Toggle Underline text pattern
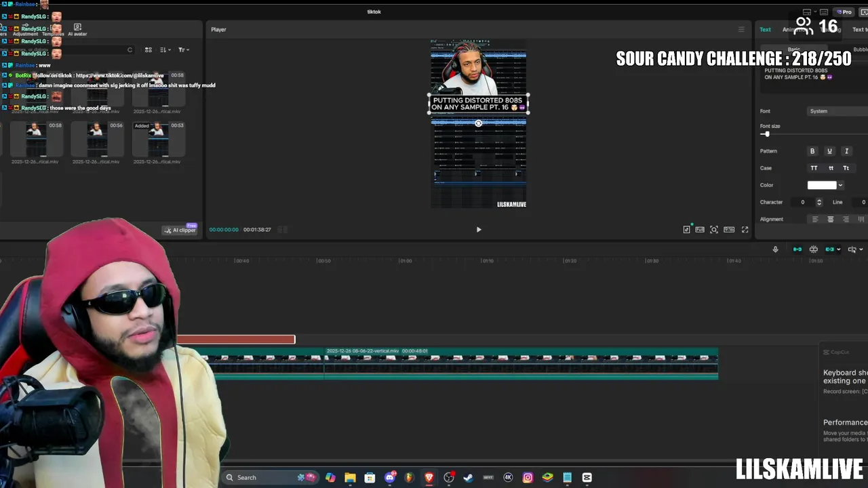This screenshot has width=868, height=488. click(x=829, y=151)
